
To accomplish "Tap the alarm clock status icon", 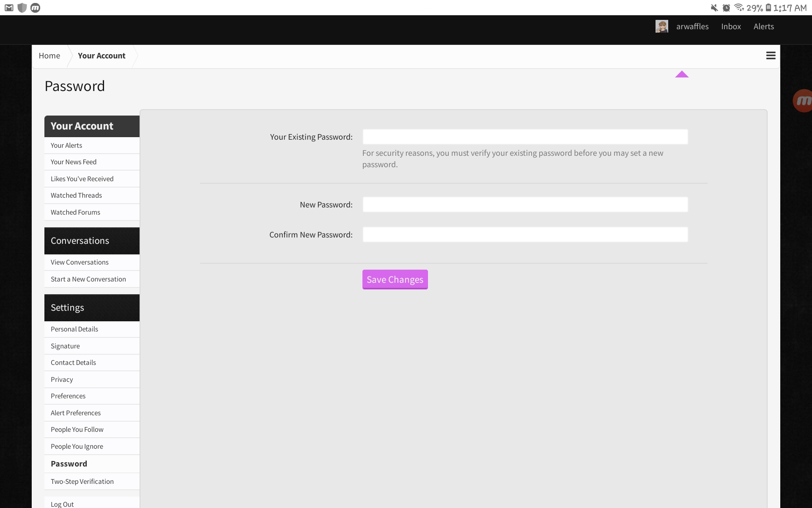I will point(726,8).
